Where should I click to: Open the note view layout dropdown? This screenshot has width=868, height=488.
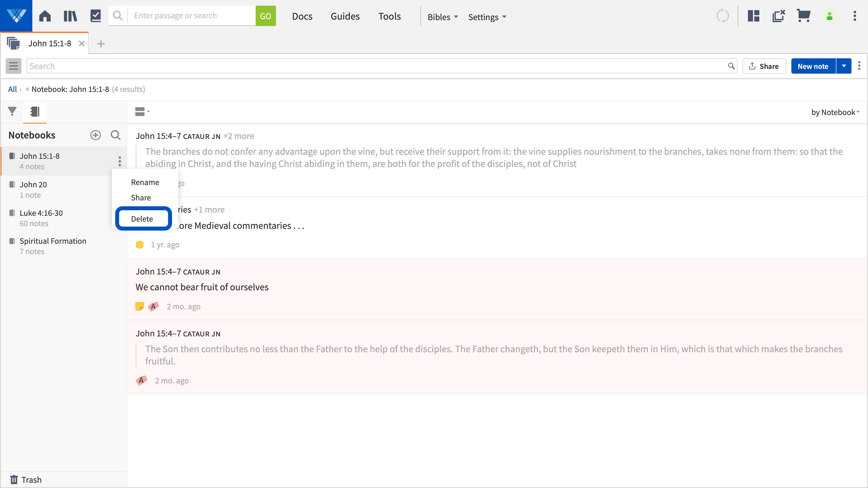point(142,111)
